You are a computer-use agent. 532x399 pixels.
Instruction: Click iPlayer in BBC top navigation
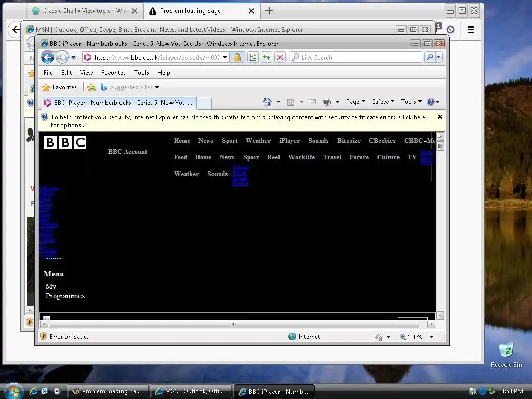click(289, 141)
